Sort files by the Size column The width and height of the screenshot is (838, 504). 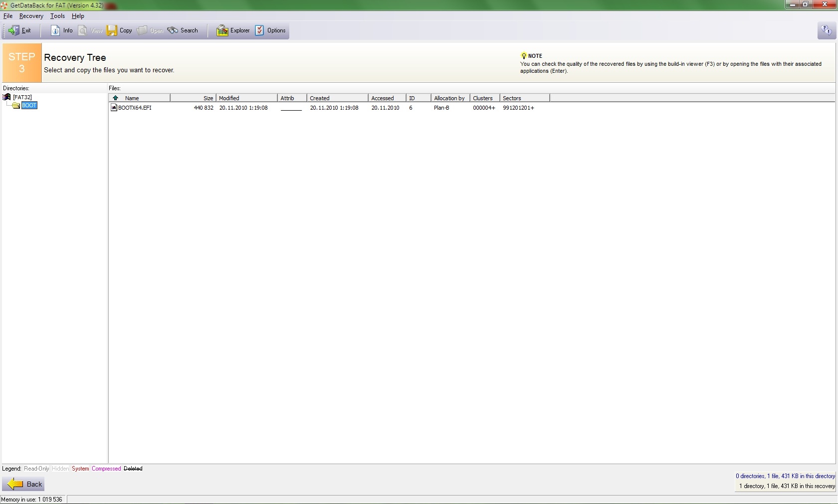coord(193,98)
